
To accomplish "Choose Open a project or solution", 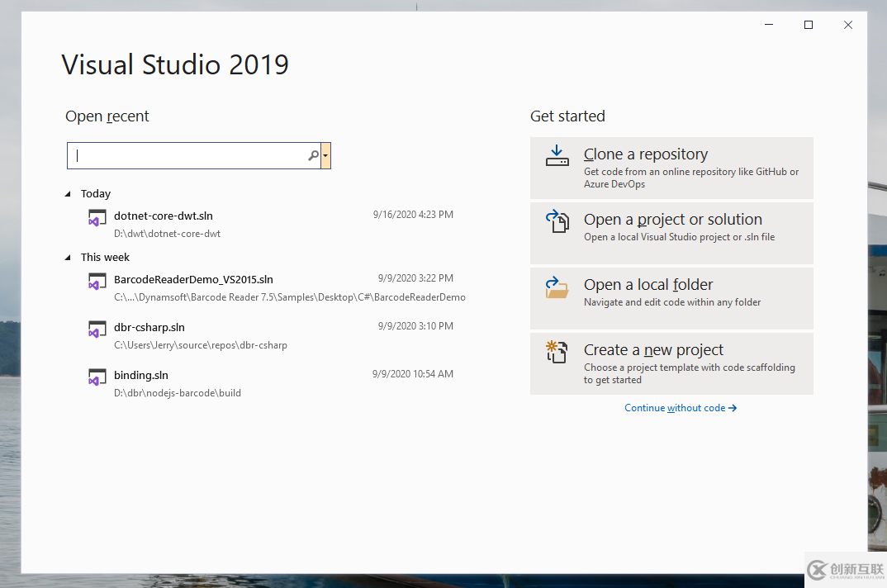I will pos(671,233).
